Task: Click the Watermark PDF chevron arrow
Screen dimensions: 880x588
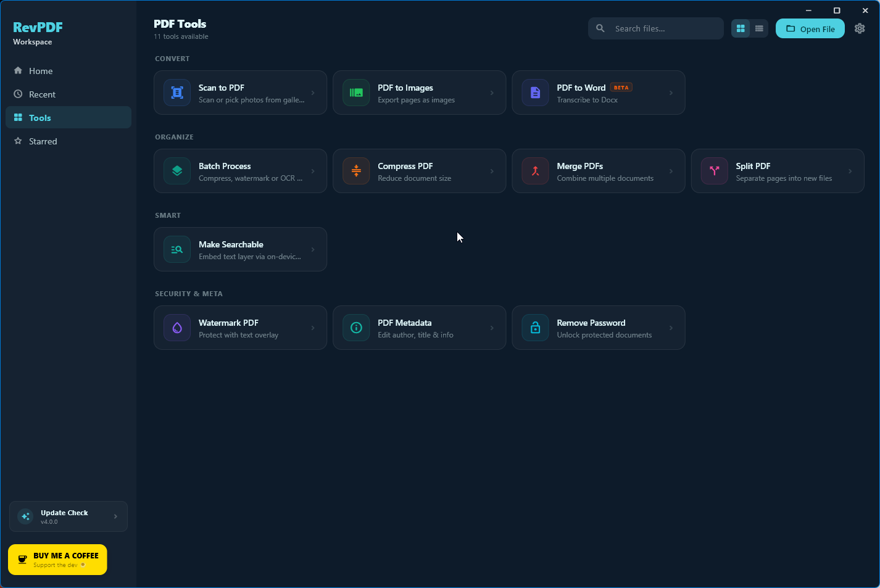Action: [x=313, y=328]
